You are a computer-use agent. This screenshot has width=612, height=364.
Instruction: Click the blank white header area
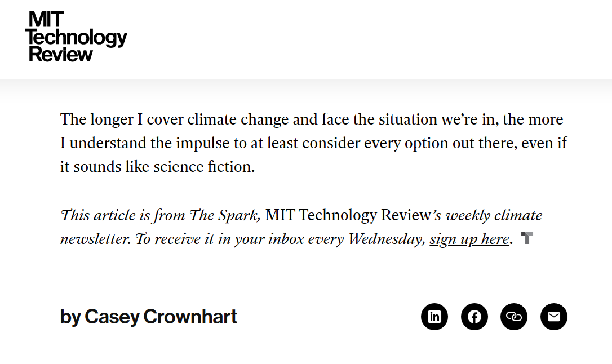click(x=367, y=39)
